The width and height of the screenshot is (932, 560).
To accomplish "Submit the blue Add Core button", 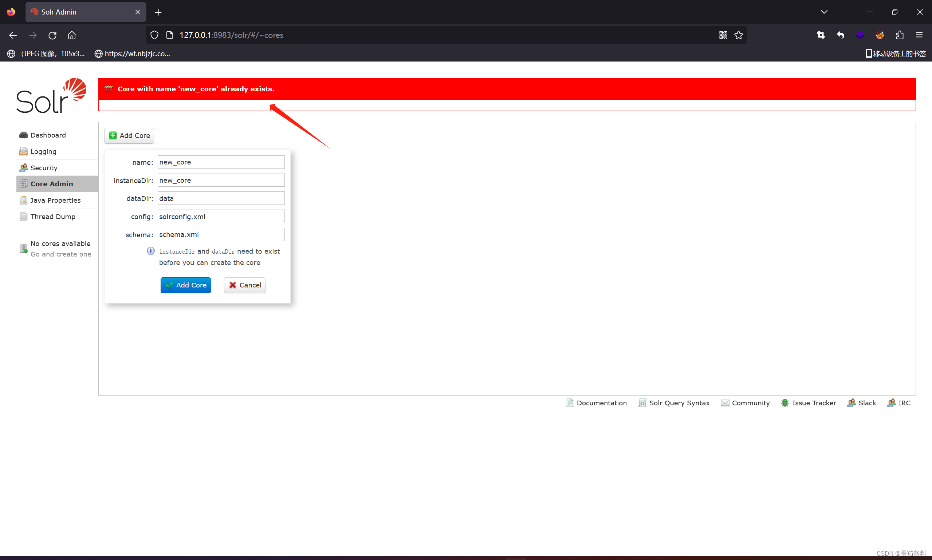I will click(x=185, y=285).
